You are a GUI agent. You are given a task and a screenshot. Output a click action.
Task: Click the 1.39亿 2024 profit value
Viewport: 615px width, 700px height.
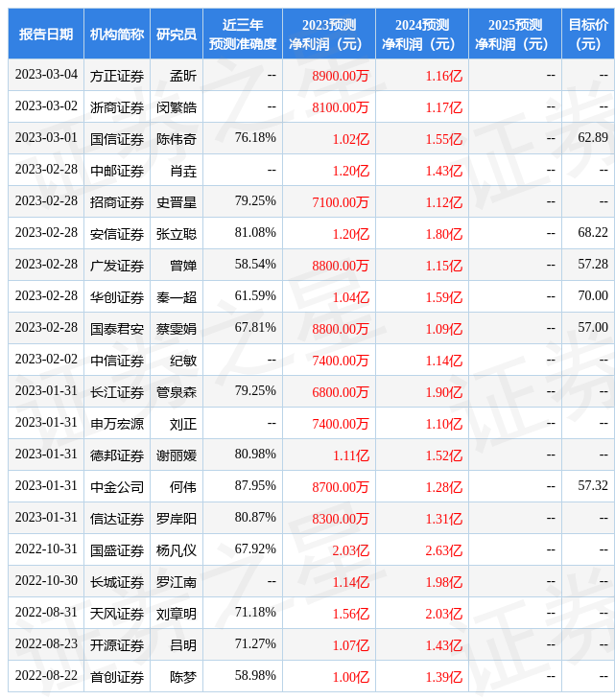point(444,678)
